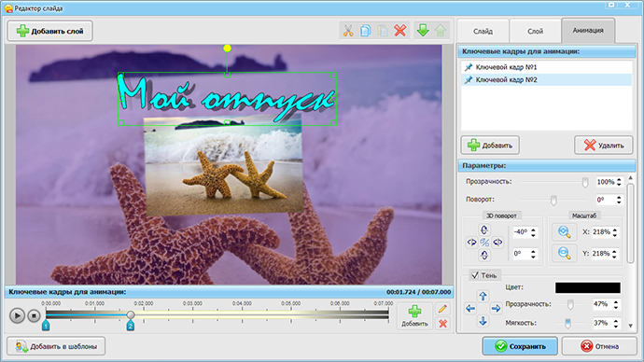
Task: Increase Прозрачность 100% with up arrow
Action: pos(619,180)
